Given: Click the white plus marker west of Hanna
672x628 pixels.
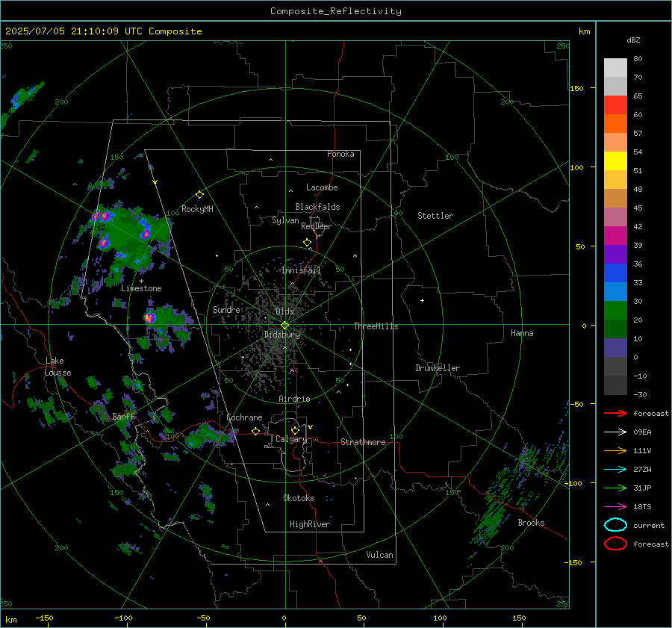Looking at the screenshot, I should tap(422, 300).
